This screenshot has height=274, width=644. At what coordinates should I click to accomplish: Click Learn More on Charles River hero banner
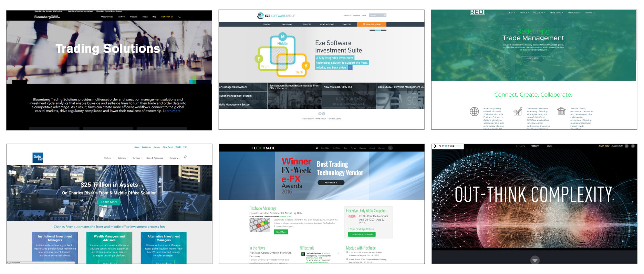pyautogui.click(x=109, y=202)
